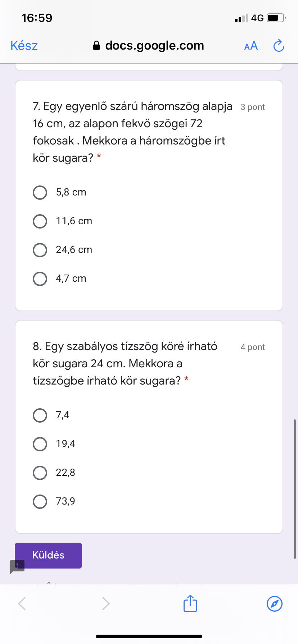The width and height of the screenshot is (298, 644).
Task: Tap the lock icon beside docs.google.com
Action: [x=96, y=46]
